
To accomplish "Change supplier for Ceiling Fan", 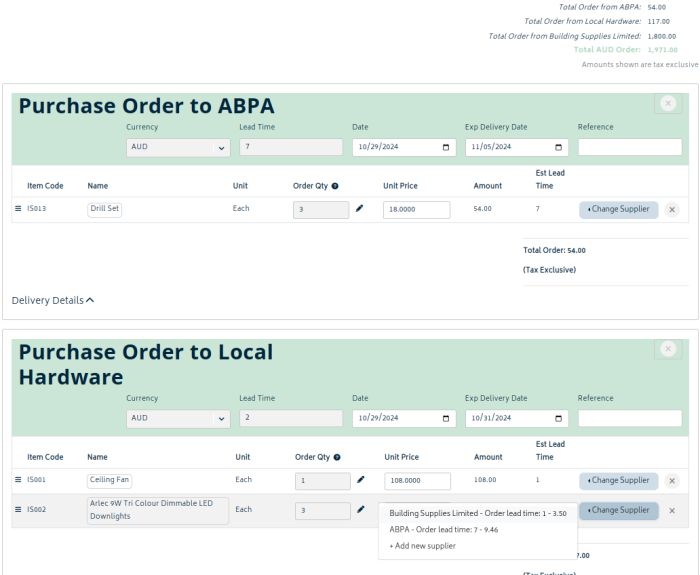I will click(x=618, y=481).
